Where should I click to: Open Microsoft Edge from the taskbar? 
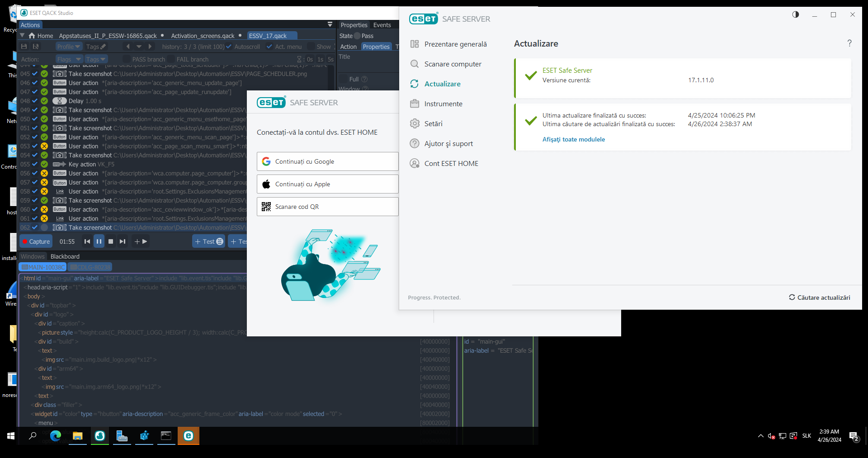coord(56,436)
